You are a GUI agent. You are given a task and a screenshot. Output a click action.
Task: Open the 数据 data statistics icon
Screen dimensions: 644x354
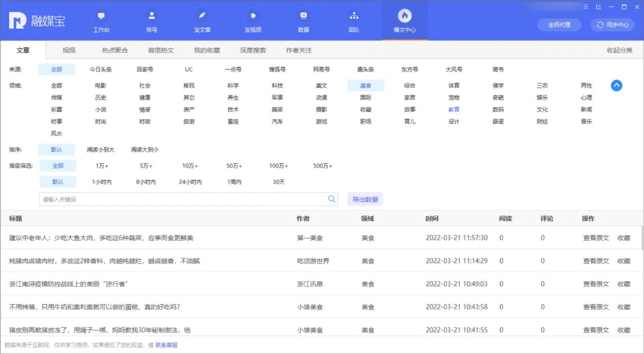303,20
